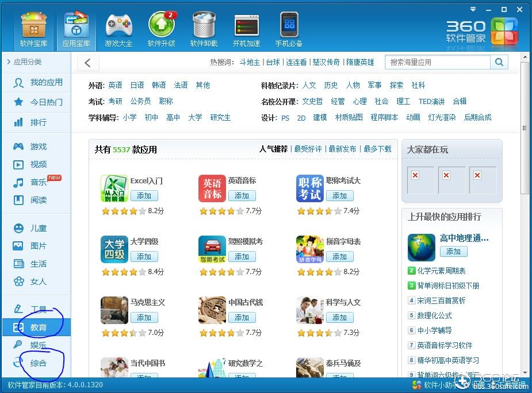Open the title bar dropdown menu arrow

coord(473,10)
